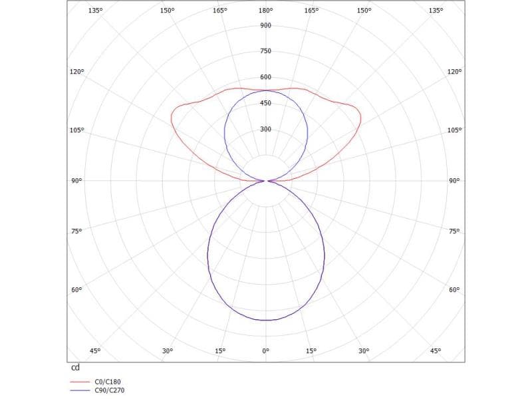
Task: Click the 180° label at top center
Action: pos(266,11)
